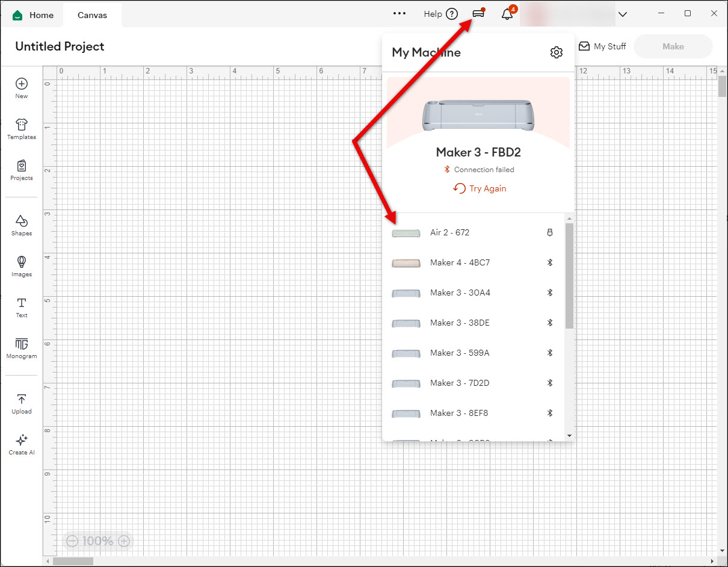The width and height of the screenshot is (728, 567).
Task: Expand the account dropdown chevron
Action: [x=623, y=13]
